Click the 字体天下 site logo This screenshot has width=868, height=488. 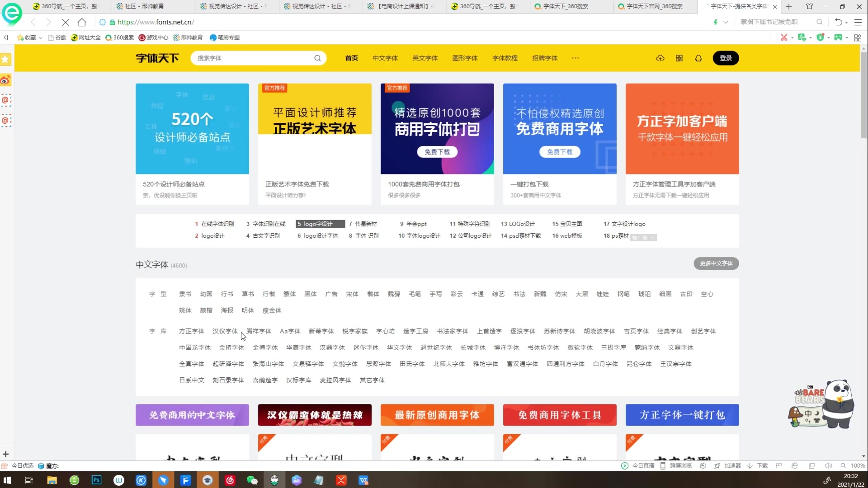(x=157, y=58)
